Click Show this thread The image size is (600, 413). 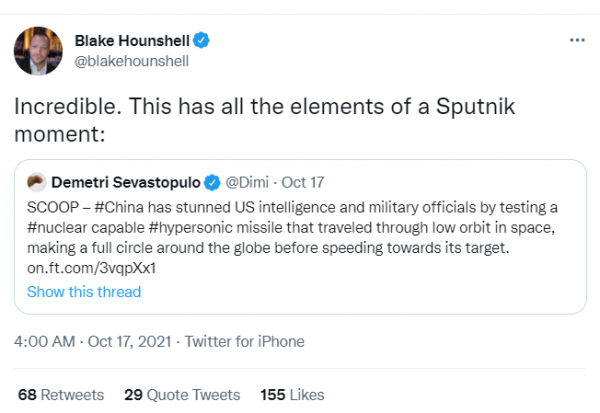coord(83,292)
